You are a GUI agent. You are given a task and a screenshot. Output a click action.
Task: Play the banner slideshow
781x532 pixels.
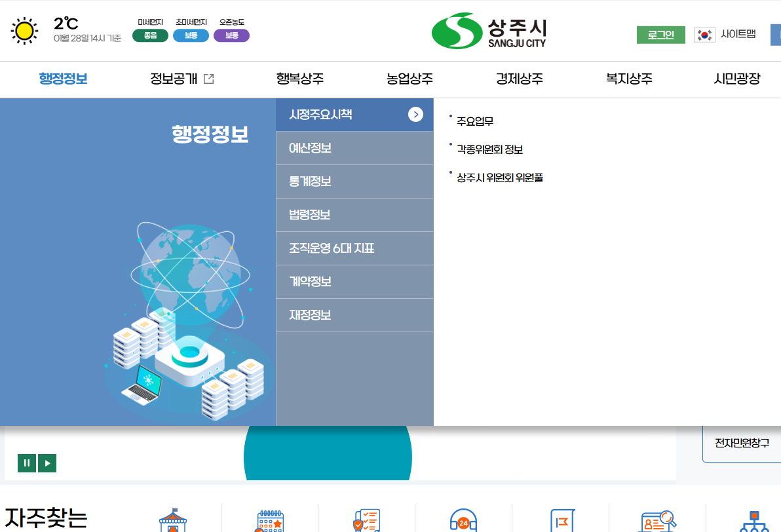tap(47, 463)
